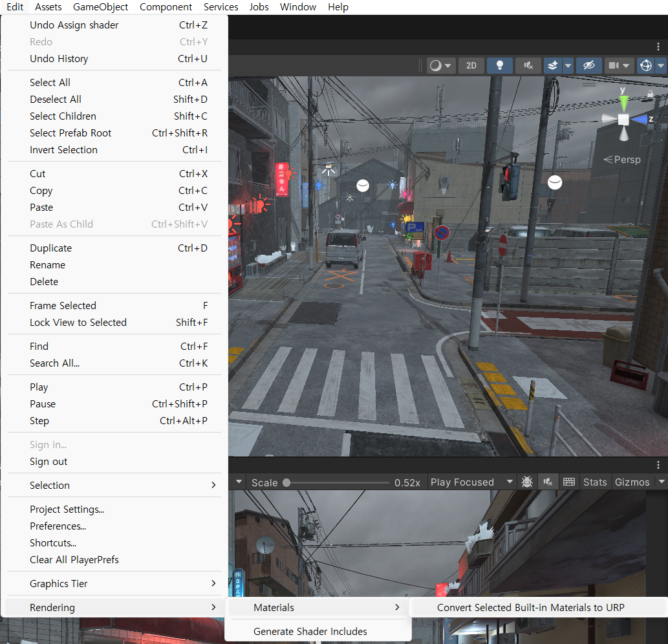Choose Select All

coord(114,83)
